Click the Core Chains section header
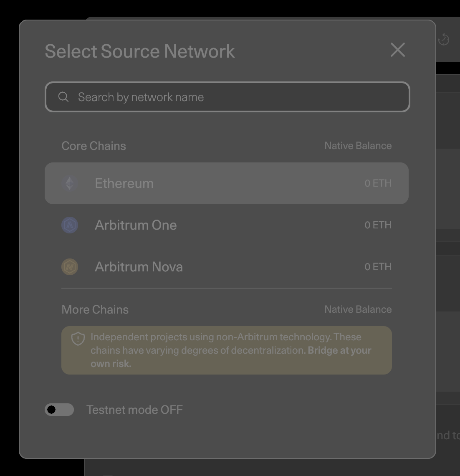The width and height of the screenshot is (460, 476). click(94, 146)
